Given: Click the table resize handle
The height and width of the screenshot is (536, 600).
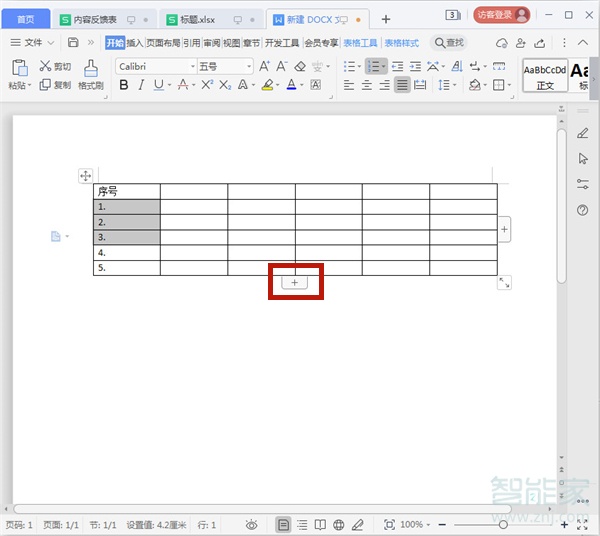Looking at the screenshot, I should [x=504, y=283].
